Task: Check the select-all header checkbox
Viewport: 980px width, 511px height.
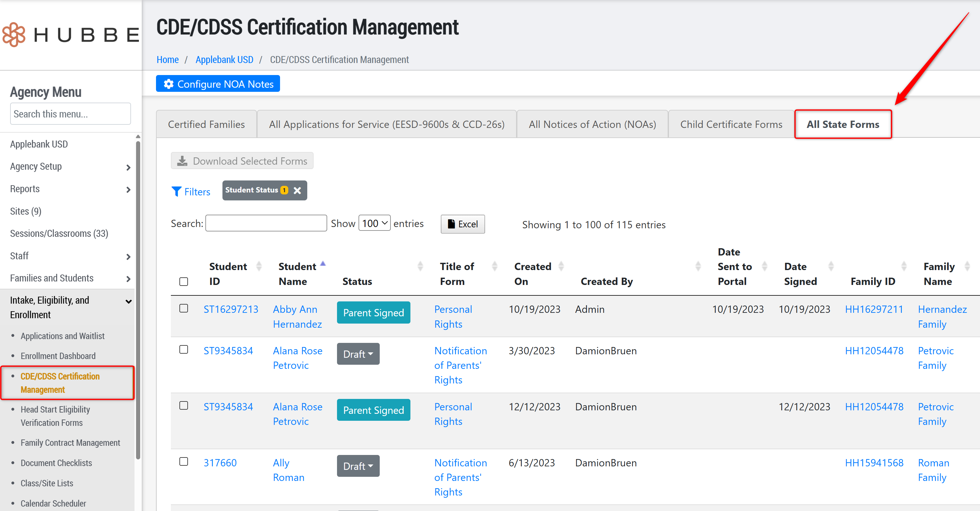Action: tap(184, 281)
